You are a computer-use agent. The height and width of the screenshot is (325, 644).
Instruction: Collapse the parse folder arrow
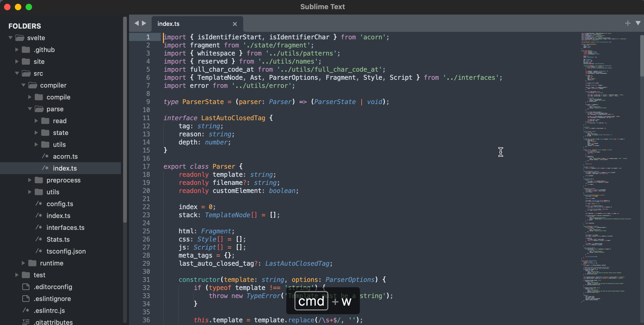(x=30, y=109)
